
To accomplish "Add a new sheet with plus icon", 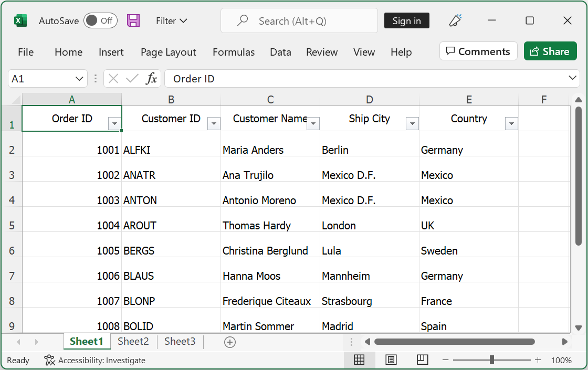I will pos(230,342).
